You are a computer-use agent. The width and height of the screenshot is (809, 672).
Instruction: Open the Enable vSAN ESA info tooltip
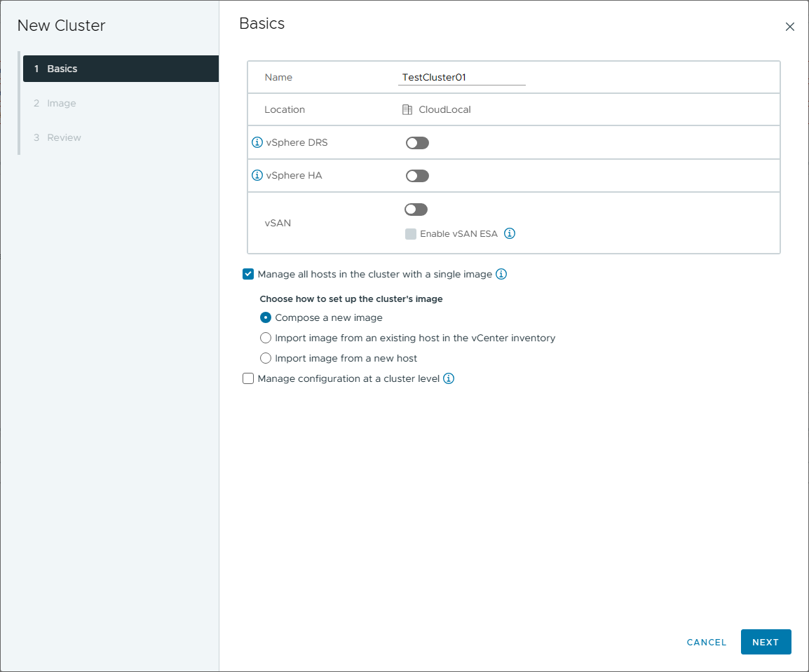coord(510,234)
